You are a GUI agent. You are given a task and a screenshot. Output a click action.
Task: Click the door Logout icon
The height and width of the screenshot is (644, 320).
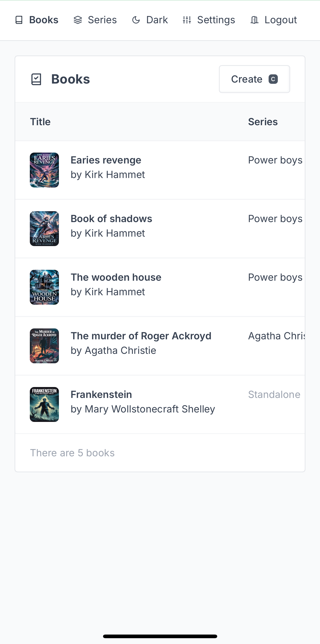tap(255, 20)
